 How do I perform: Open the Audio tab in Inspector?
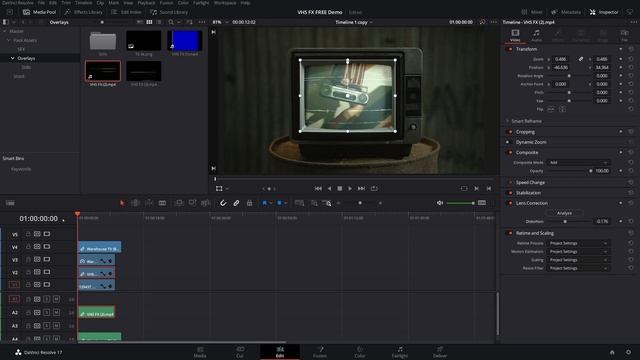tap(536, 35)
